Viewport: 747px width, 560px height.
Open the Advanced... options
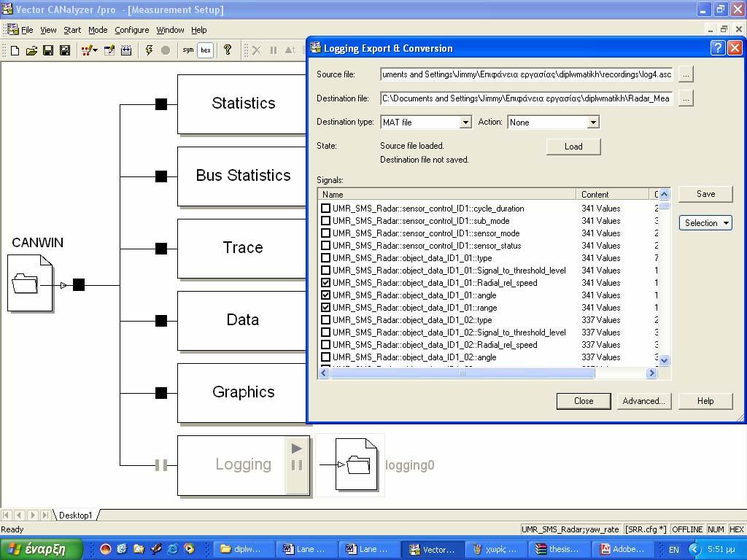pyautogui.click(x=644, y=401)
